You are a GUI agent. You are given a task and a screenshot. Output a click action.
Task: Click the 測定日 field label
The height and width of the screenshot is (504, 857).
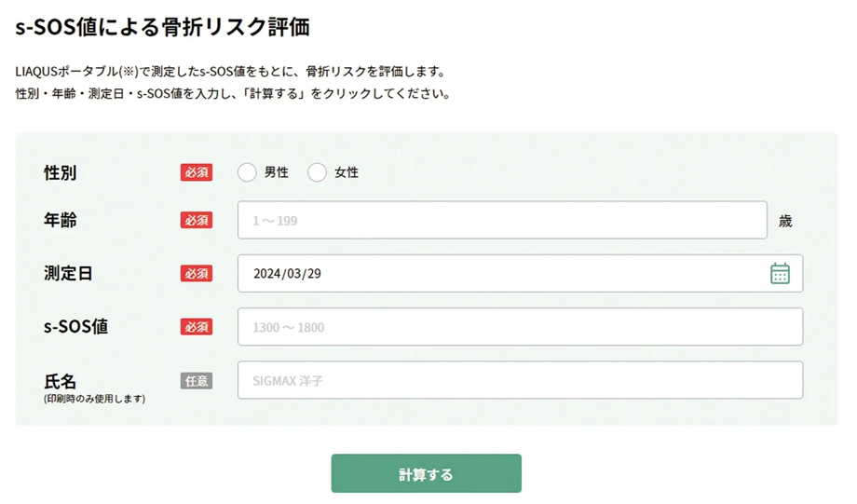click(x=68, y=273)
